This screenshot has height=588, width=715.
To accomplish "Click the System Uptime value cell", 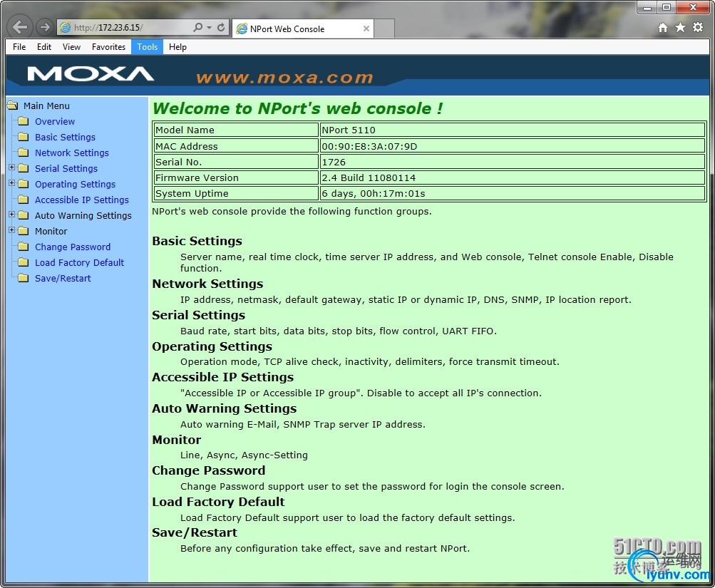I will tap(513, 193).
